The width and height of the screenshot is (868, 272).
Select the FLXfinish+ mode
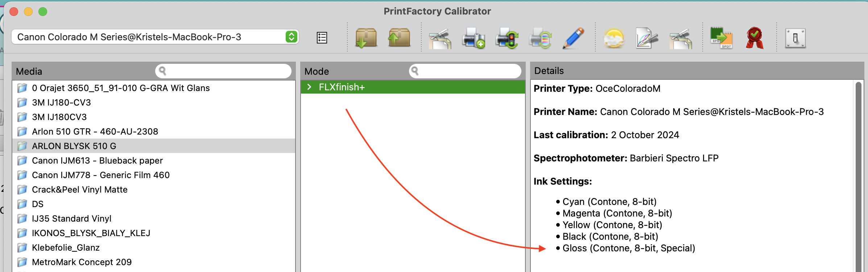(x=413, y=87)
